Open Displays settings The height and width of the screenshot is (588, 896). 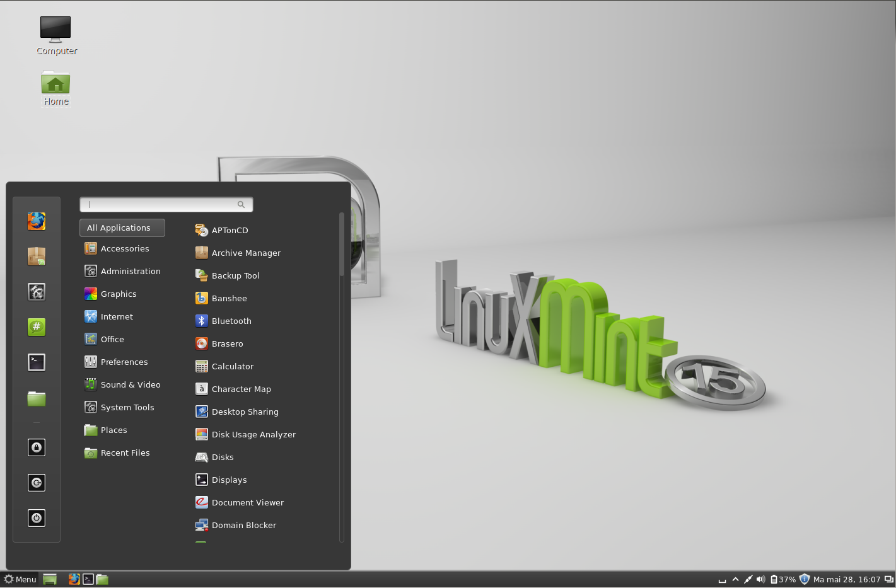(x=221, y=480)
